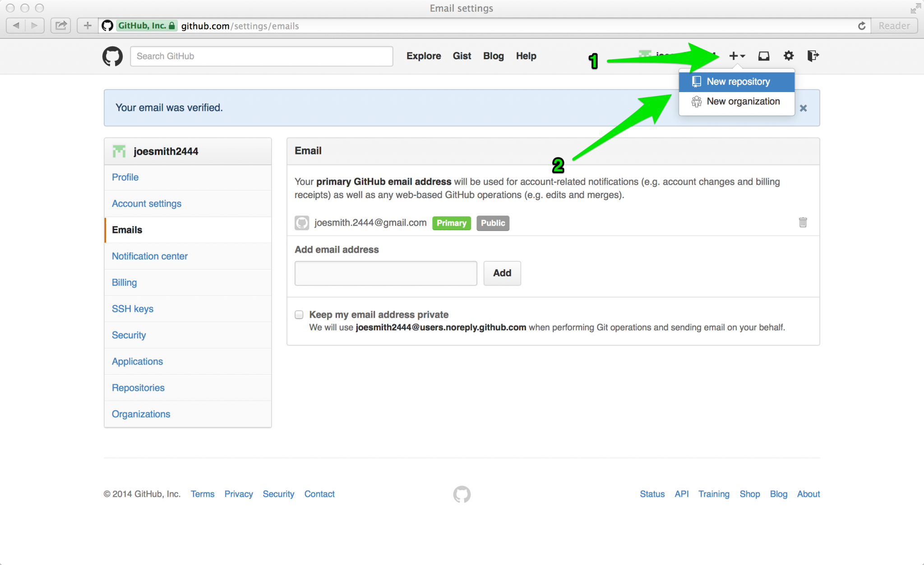Click Notification center link

pyautogui.click(x=150, y=256)
